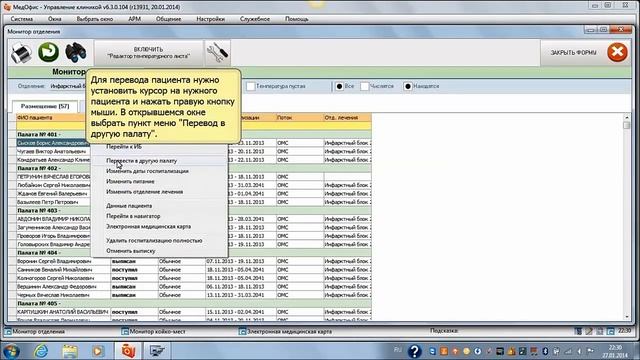Viewport: 640px width, 360px height.
Task: Choose Изменить питание in context menu
Action: [159, 181]
